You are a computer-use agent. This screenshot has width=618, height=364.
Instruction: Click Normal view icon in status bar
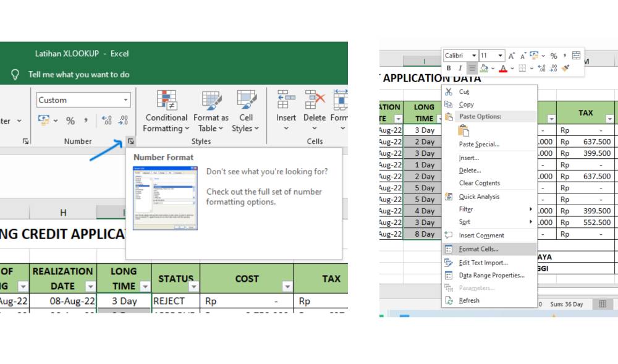pyautogui.click(x=602, y=303)
